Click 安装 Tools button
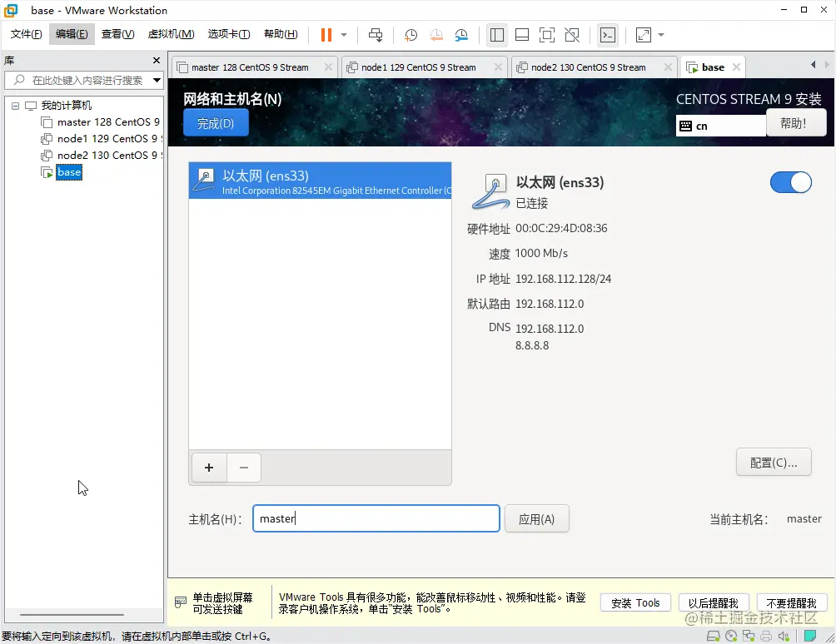The width and height of the screenshot is (836, 644). [x=635, y=603]
